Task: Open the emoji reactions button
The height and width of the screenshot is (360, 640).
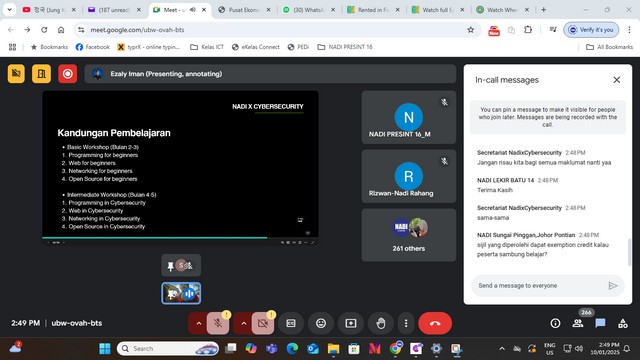Action: coord(321,323)
